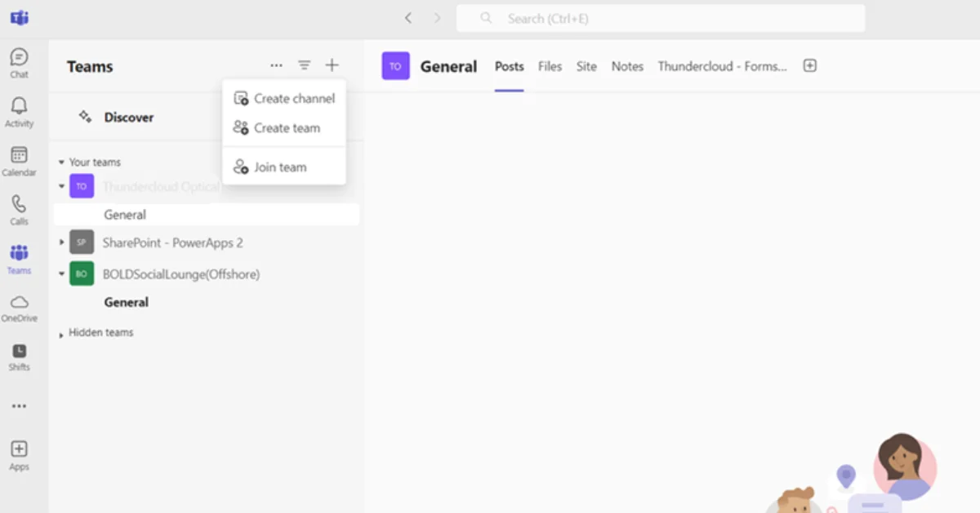Expand the SharePoint - PowerApps 2 team
980x513 pixels.
61,243
